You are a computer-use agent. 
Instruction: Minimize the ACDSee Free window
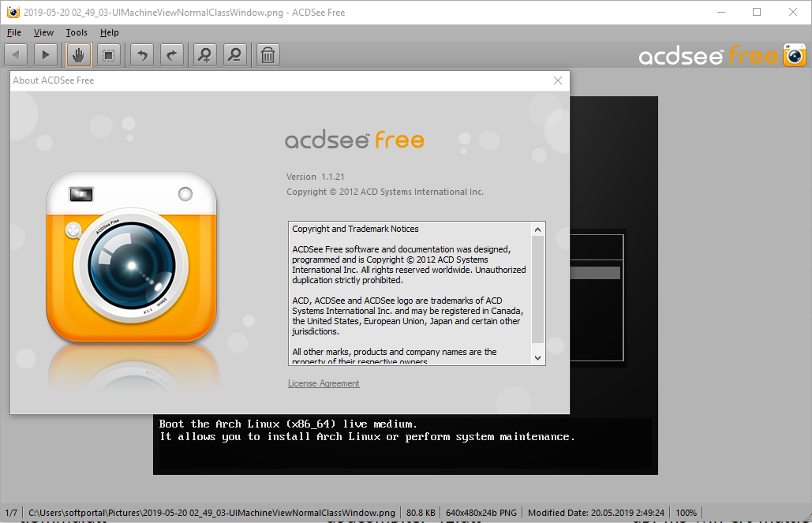click(721, 12)
